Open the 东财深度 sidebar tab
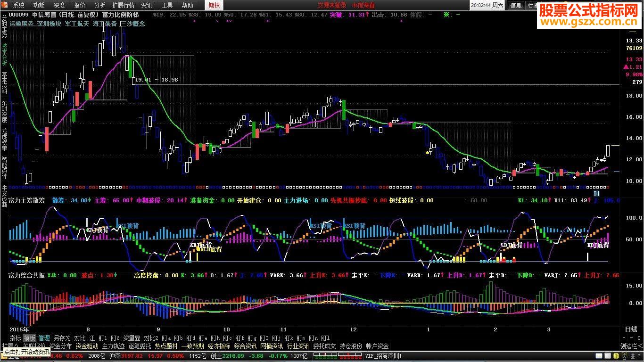644x362 pixels. (4, 111)
